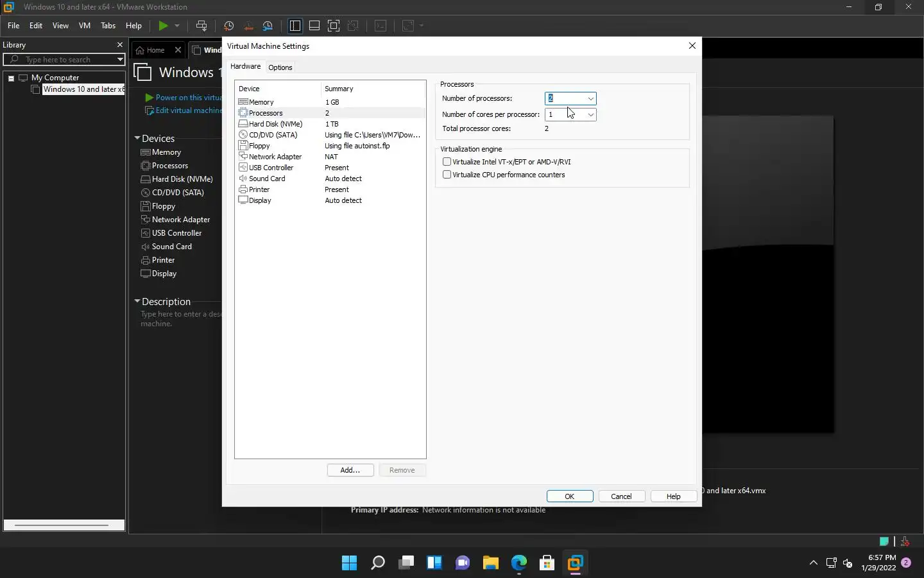The height and width of the screenshot is (578, 924).
Task: Click Edit virtual machine settings link
Action: (183, 110)
